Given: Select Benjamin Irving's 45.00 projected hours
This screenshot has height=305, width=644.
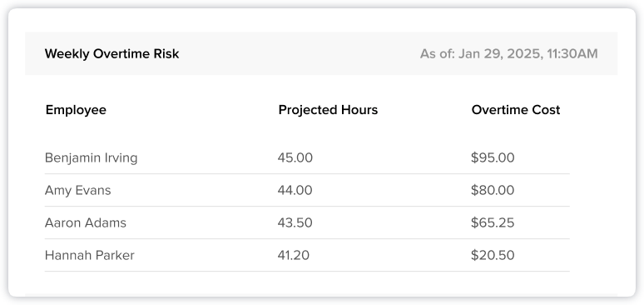Looking at the screenshot, I should tap(295, 157).
